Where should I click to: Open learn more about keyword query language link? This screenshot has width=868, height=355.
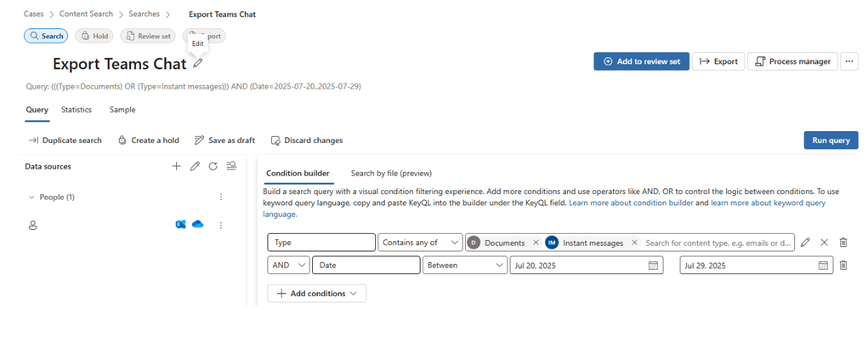768,203
